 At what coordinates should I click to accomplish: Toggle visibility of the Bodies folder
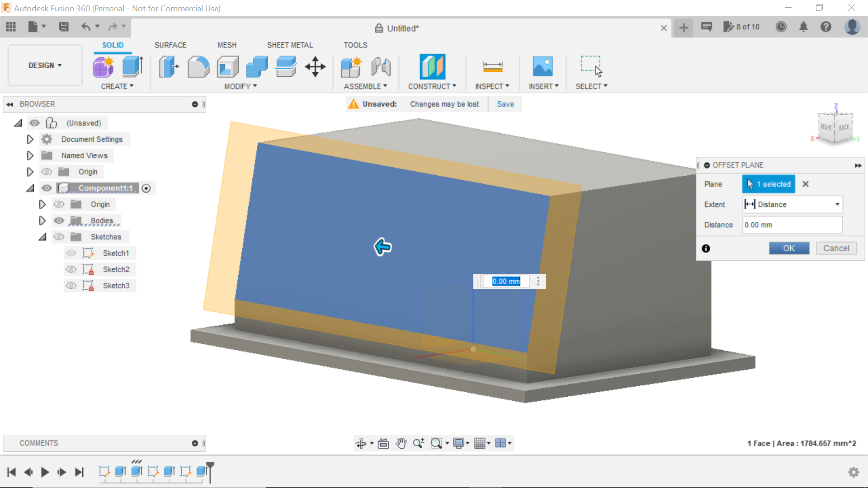[x=59, y=221]
